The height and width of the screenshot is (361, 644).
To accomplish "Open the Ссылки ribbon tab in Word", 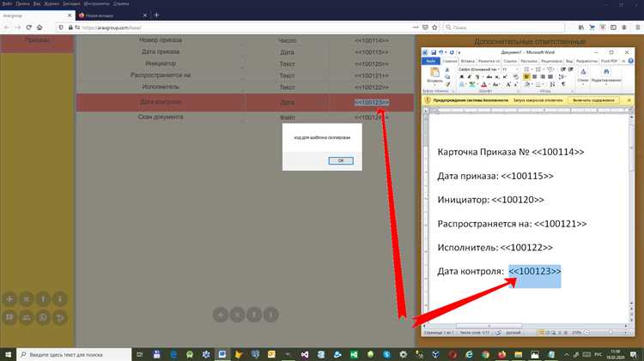I will tap(510, 61).
